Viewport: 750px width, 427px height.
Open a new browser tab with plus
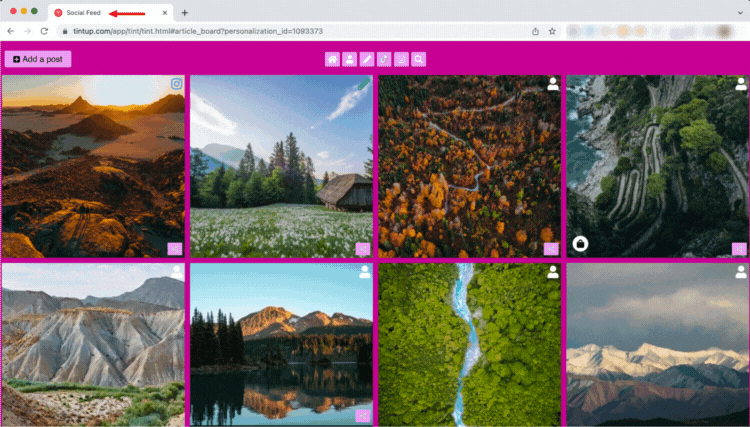click(x=185, y=13)
